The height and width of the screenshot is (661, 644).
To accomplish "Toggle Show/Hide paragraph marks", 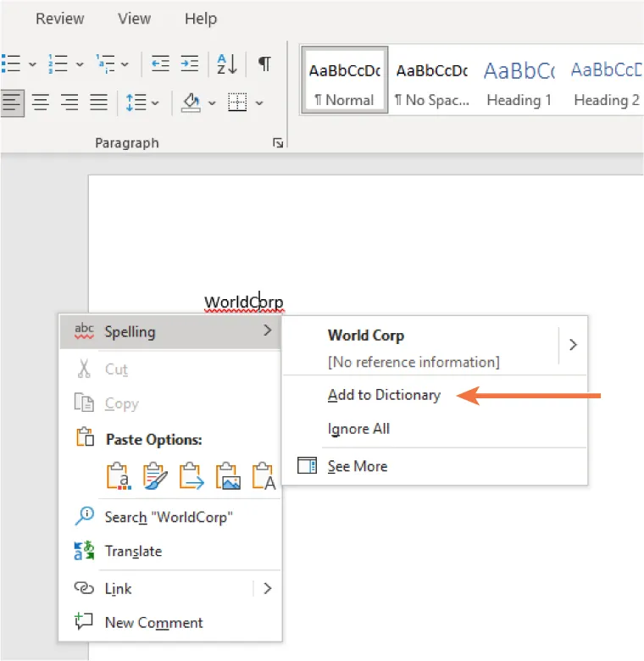I will pos(264,64).
